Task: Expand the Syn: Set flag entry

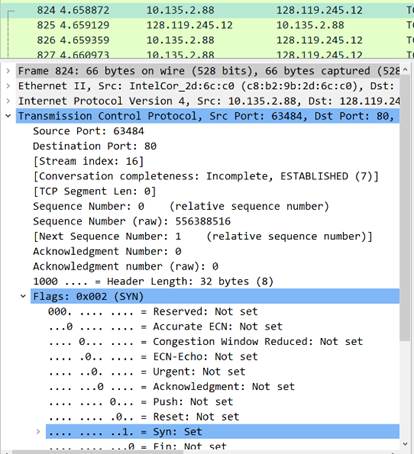Action: click(38, 431)
